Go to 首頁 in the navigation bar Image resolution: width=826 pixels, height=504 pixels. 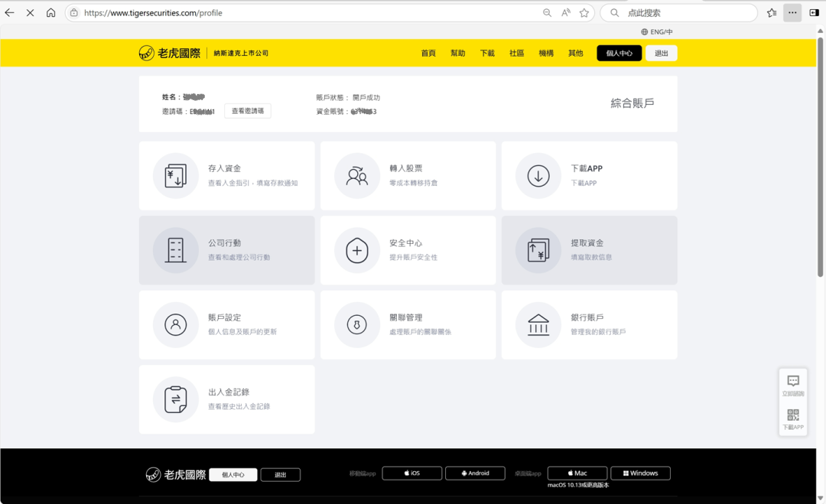[x=428, y=53]
